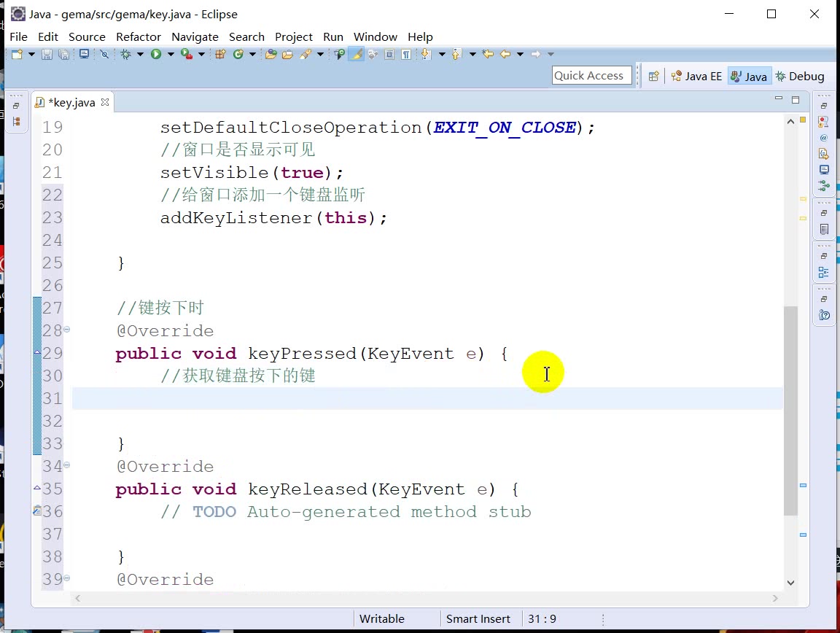Open the Task List view icon
Viewport: 840px width, 633px height.
(x=824, y=230)
